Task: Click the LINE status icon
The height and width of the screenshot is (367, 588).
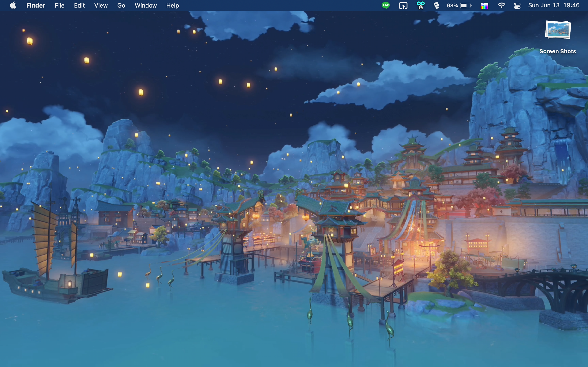Action: pos(386,5)
